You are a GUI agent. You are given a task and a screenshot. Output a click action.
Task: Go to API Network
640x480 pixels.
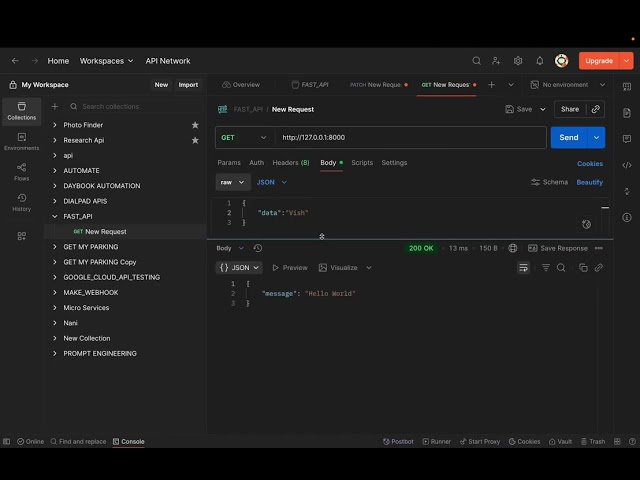pos(168,61)
